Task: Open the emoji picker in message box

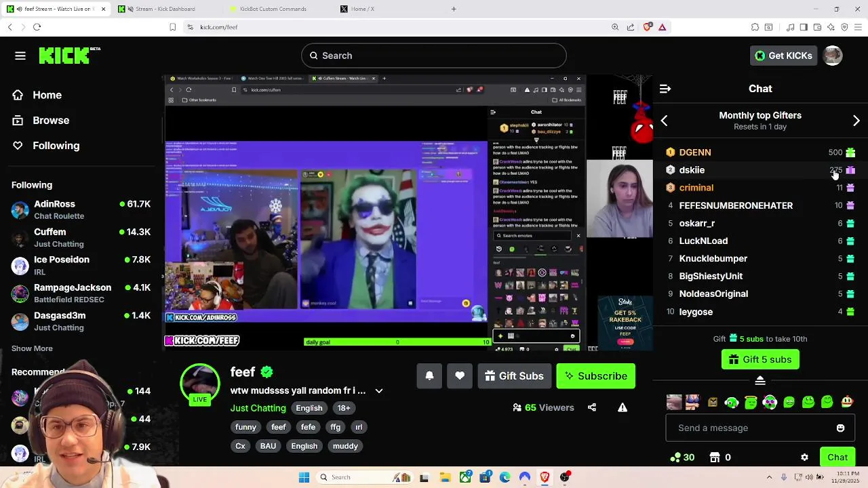Action: [840, 428]
